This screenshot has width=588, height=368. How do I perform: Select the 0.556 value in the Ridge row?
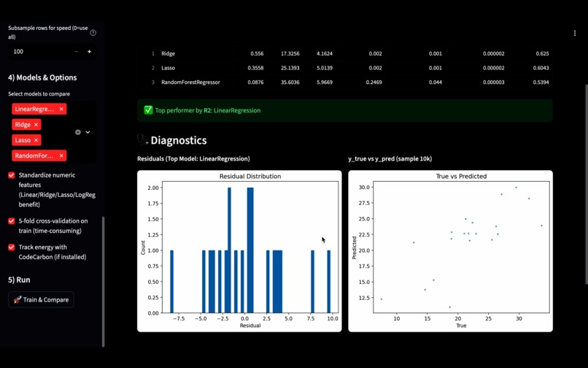(257, 54)
